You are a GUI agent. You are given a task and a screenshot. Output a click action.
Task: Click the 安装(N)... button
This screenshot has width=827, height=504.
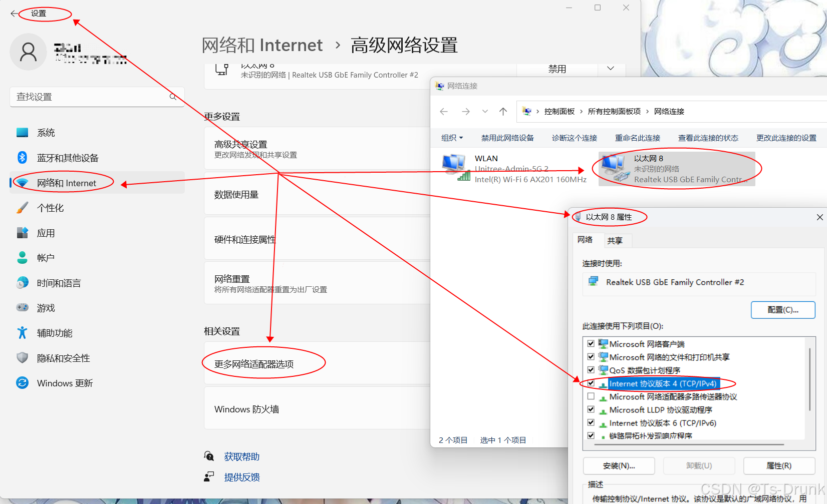(x=619, y=465)
